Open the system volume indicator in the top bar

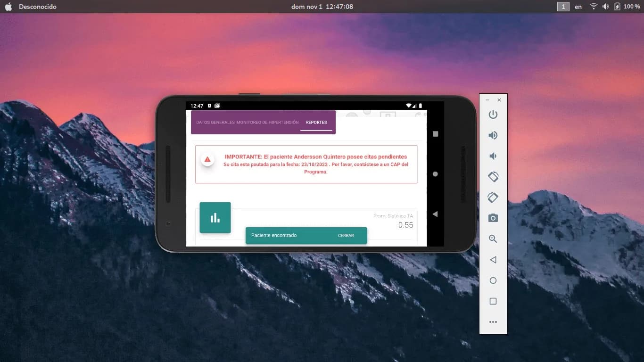point(605,7)
